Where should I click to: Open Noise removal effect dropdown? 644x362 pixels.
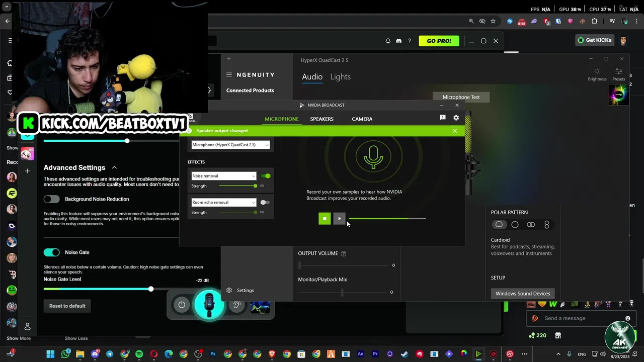pos(224,176)
